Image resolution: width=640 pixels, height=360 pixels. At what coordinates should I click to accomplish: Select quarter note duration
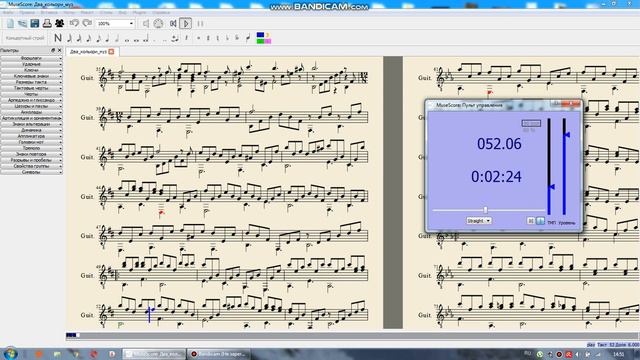pos(107,38)
